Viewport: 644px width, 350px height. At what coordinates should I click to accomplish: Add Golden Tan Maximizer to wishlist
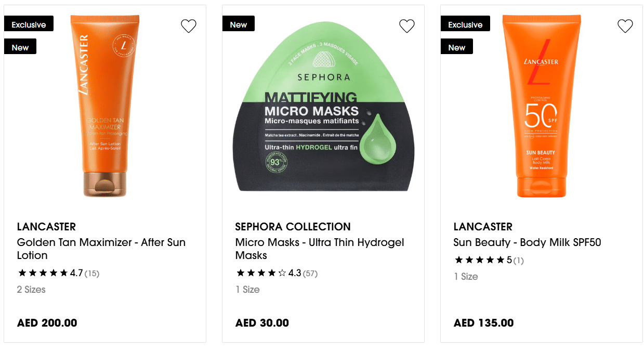189,26
